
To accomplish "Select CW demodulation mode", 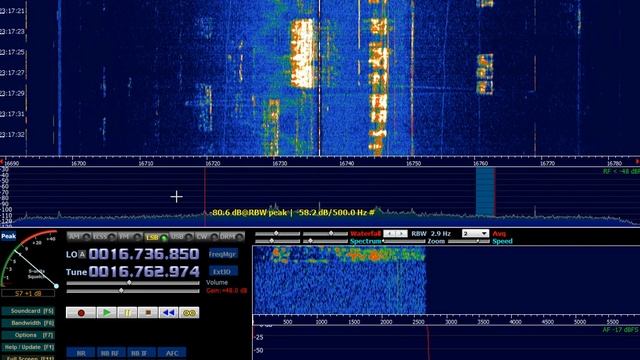I will (x=207, y=237).
